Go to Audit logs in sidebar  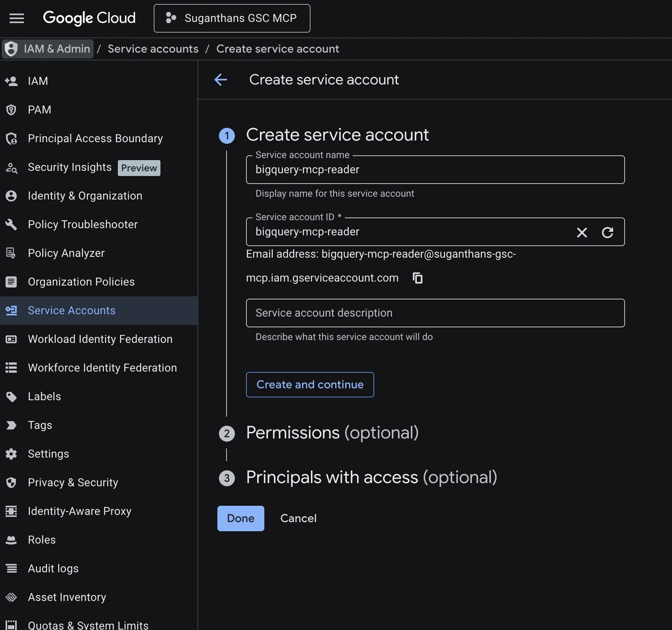[53, 569]
